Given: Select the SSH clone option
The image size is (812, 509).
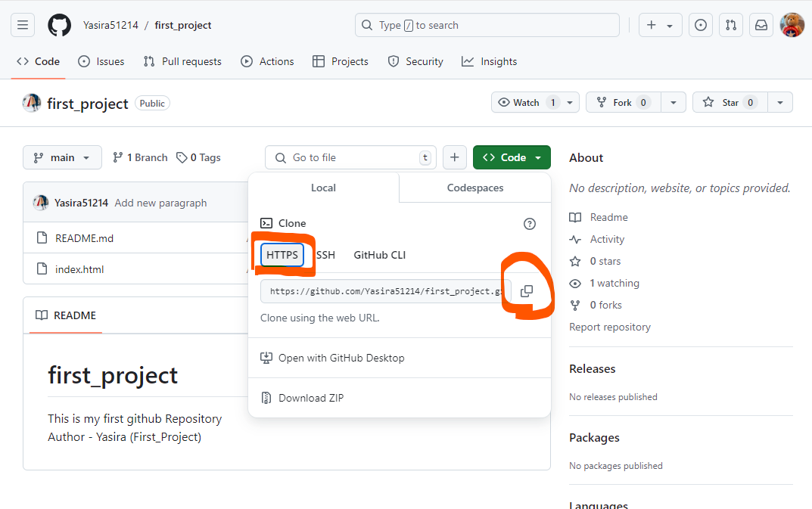Looking at the screenshot, I should pyautogui.click(x=325, y=255).
